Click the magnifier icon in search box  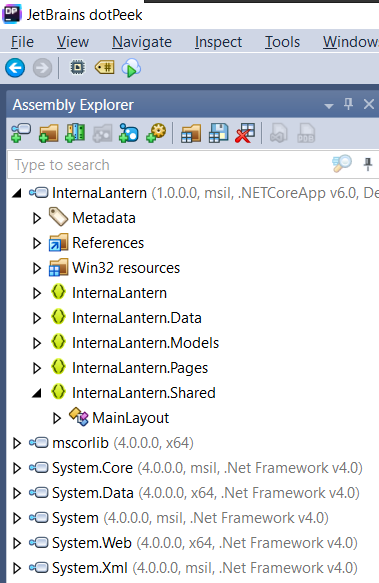point(342,164)
